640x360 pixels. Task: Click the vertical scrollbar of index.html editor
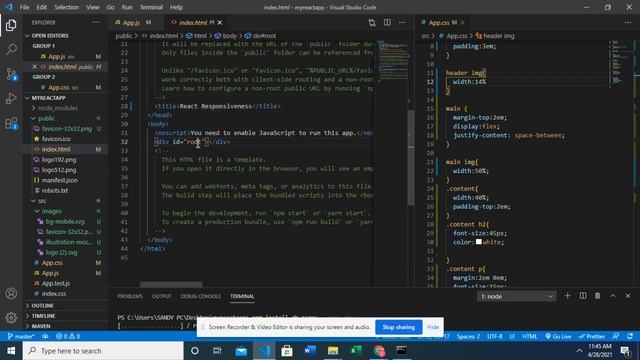(411, 157)
